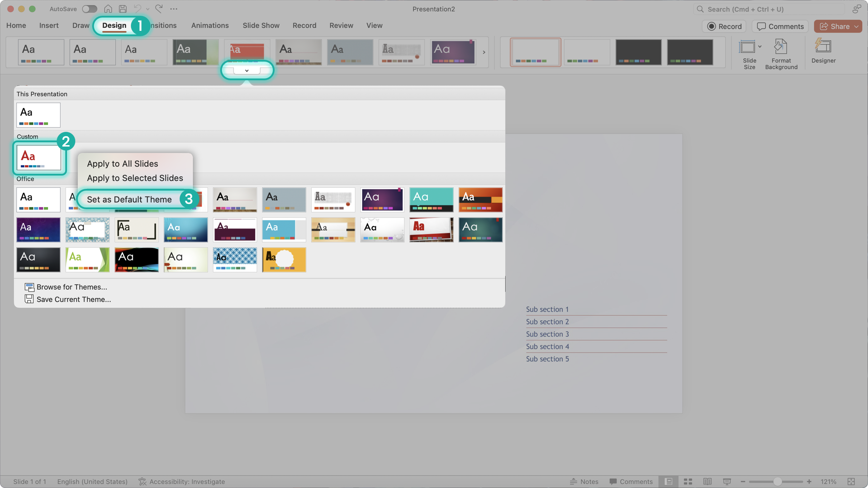Viewport: 868px width, 488px height.
Task: Open the Animations tab
Action: 210,25
